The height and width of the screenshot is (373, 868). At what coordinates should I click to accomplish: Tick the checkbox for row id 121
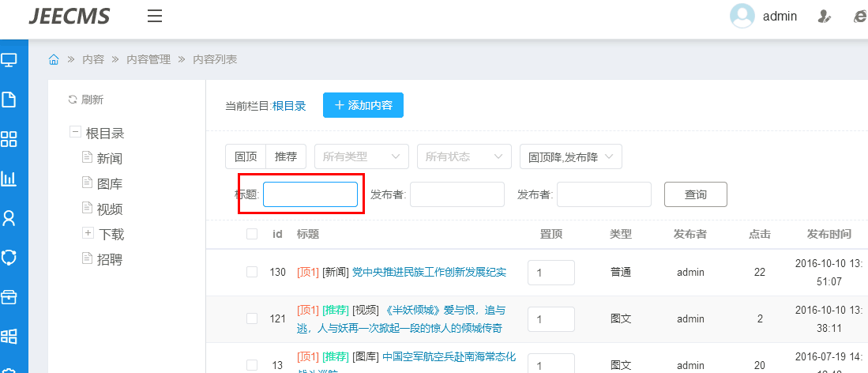coord(252,318)
